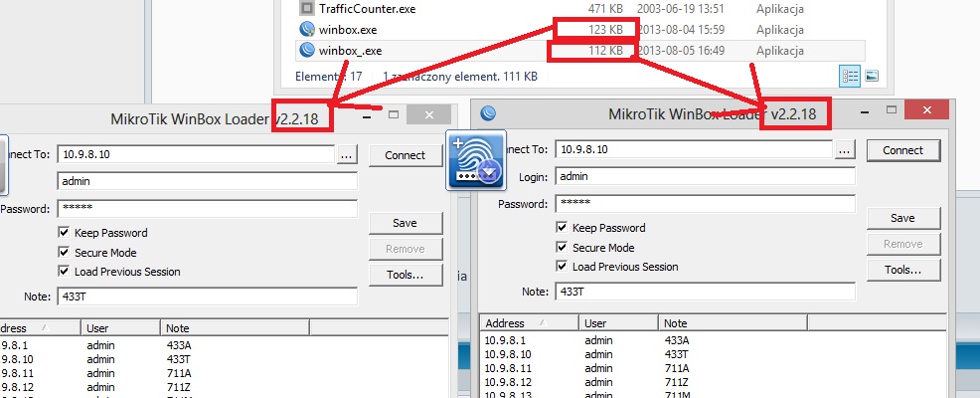Click Connect in the right WinBox window
The width and height of the screenshot is (980, 398).
(903, 150)
